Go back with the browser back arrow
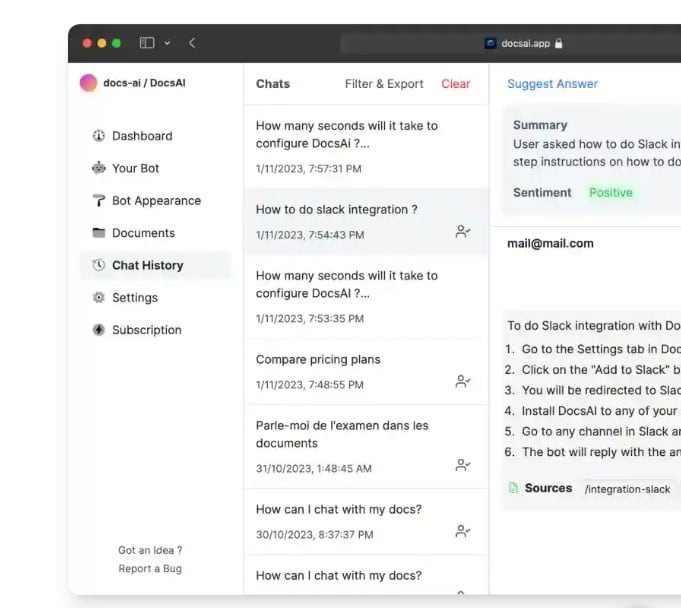The width and height of the screenshot is (681, 608). [x=192, y=43]
